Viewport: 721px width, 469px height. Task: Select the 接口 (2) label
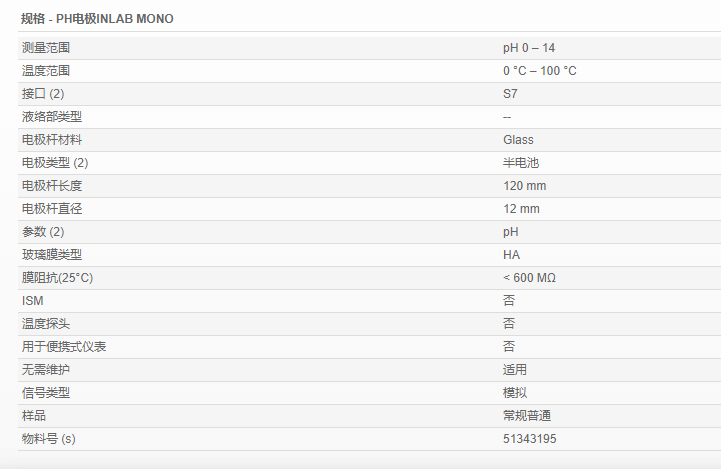[x=44, y=94]
